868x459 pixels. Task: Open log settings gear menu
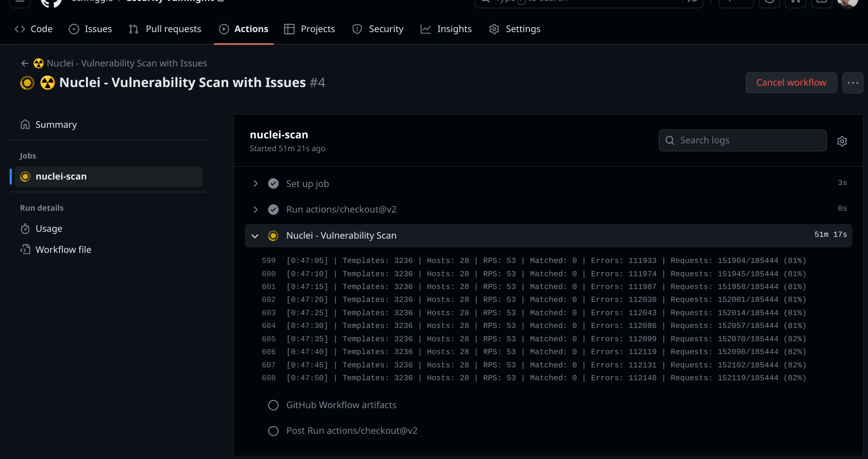point(842,141)
